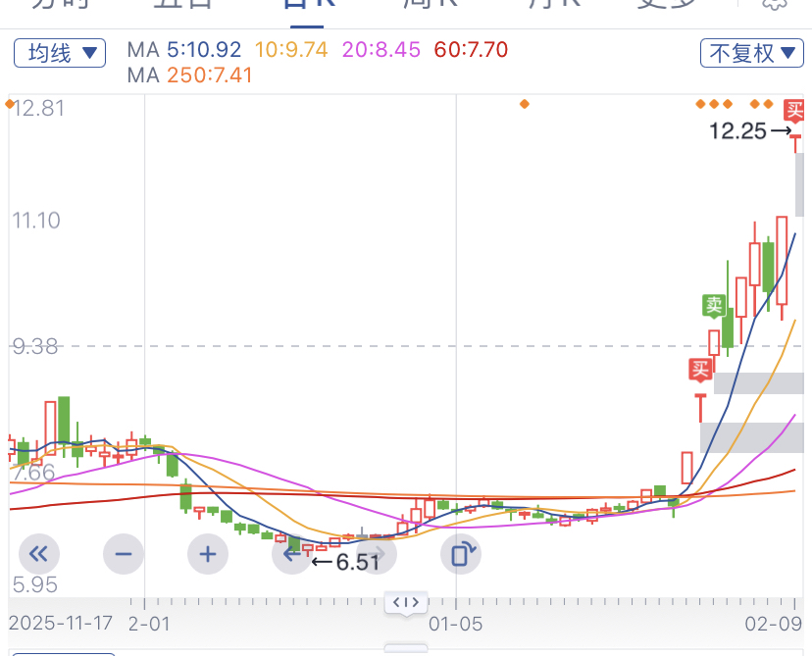Tap the left-arrow move button
Viewport: 812px width, 656px height.
292,554
